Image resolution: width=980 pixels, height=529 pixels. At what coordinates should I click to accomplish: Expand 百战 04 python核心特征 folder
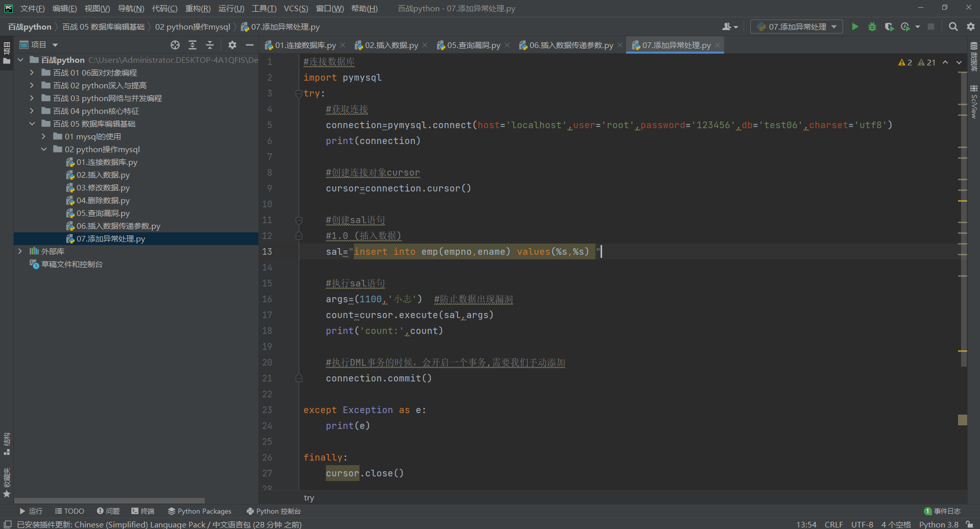(x=32, y=111)
